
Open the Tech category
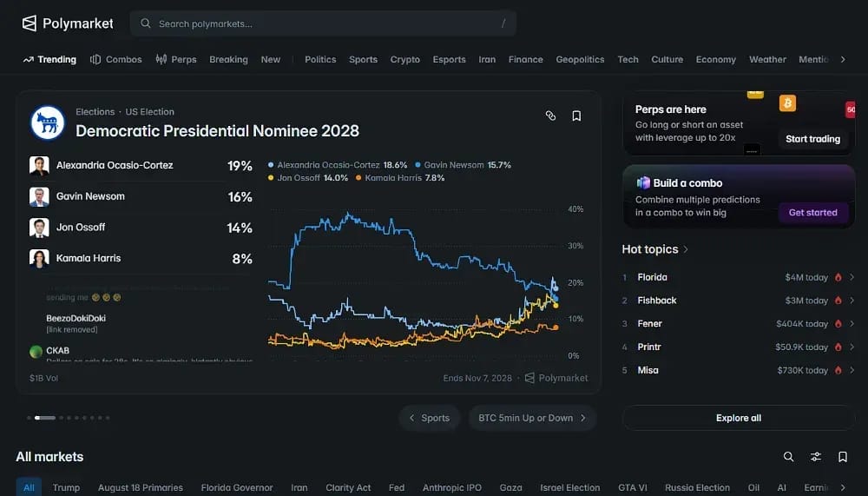(x=628, y=59)
